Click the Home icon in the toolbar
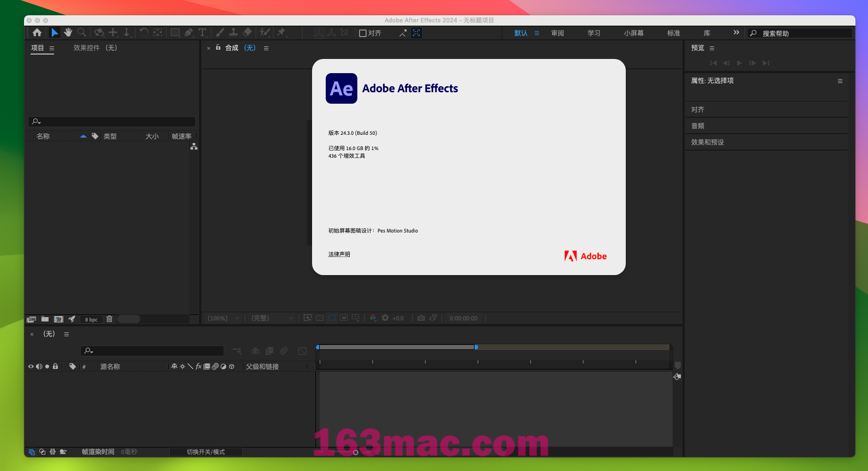Viewport: 868px width, 471px height. point(37,33)
